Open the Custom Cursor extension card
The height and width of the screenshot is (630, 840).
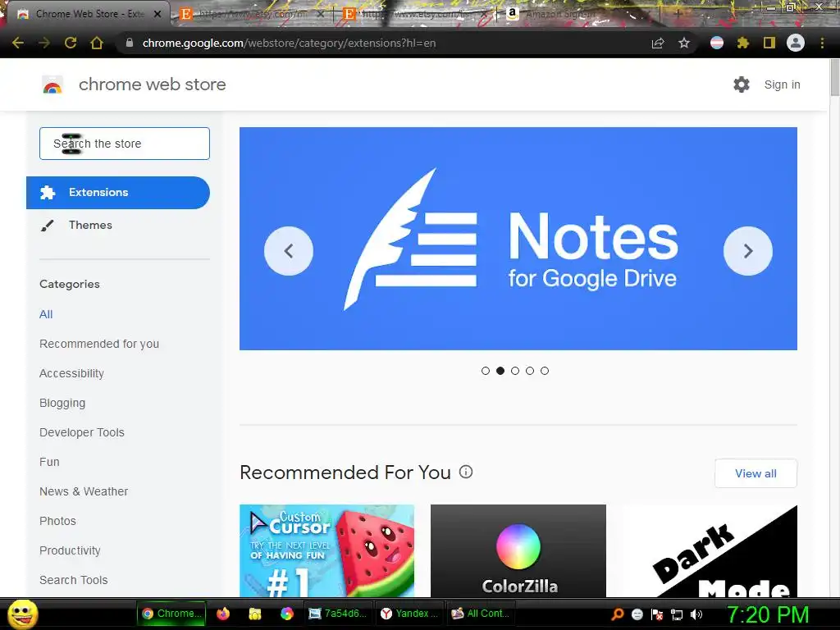click(x=326, y=550)
